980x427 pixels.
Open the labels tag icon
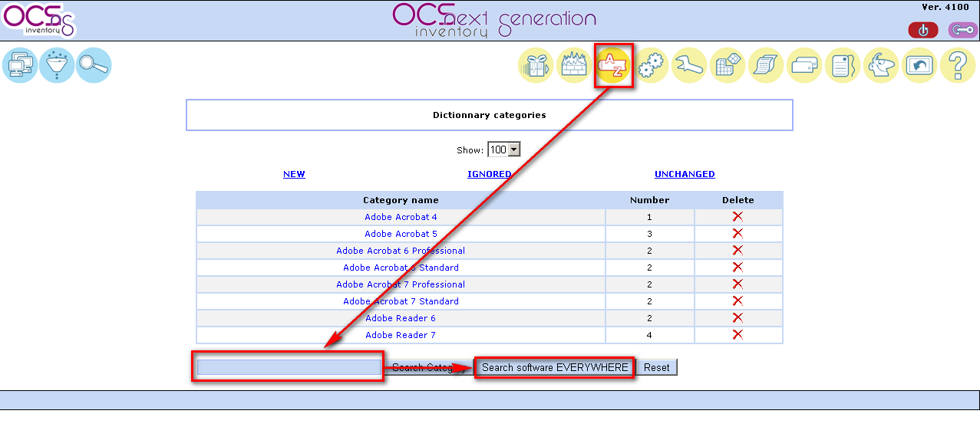(804, 66)
